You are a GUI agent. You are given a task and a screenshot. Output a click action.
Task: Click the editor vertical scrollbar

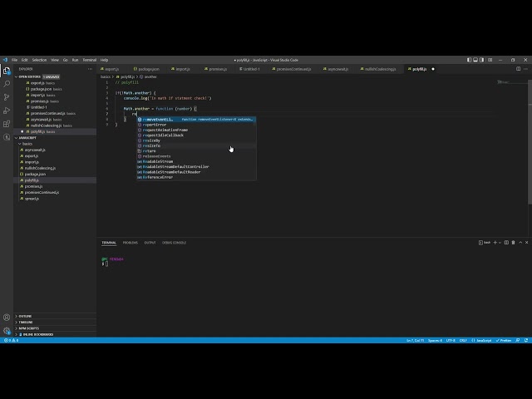tap(530, 142)
